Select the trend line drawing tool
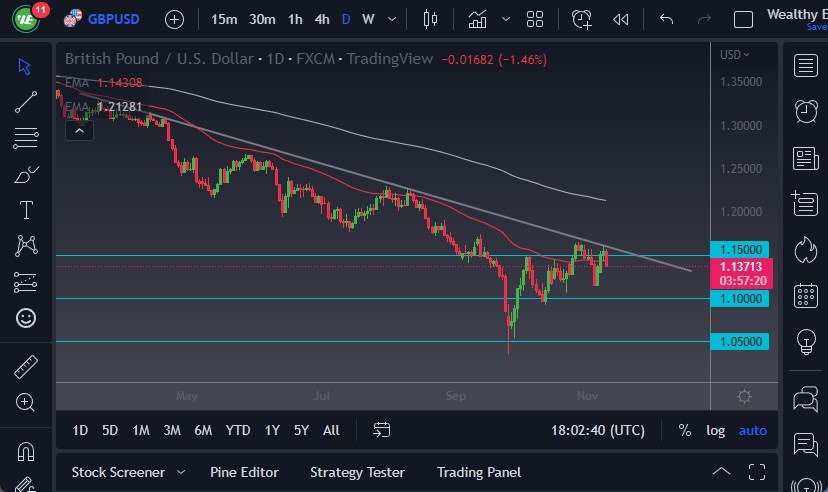This screenshot has height=492, width=828. [x=26, y=101]
